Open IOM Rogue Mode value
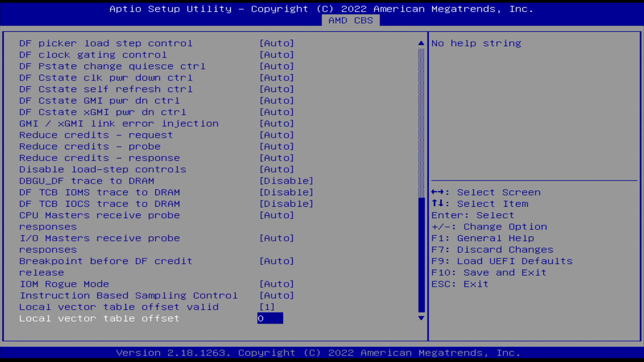 [x=277, y=284]
